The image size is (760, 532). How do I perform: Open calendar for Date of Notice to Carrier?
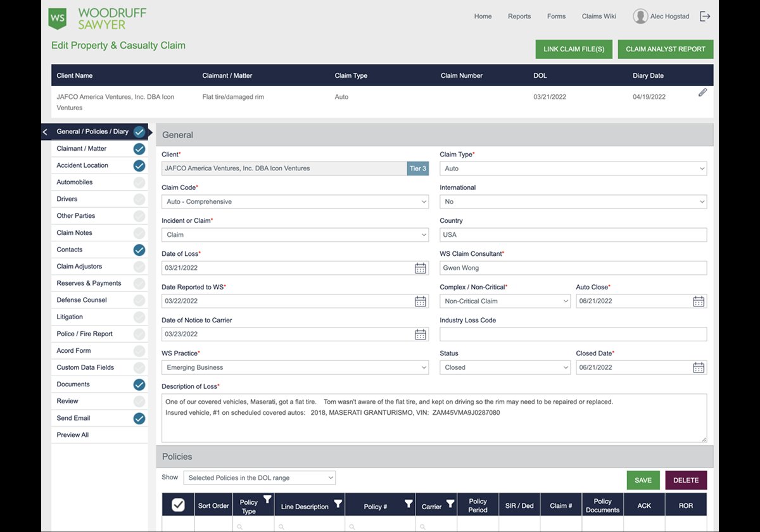[x=421, y=334]
